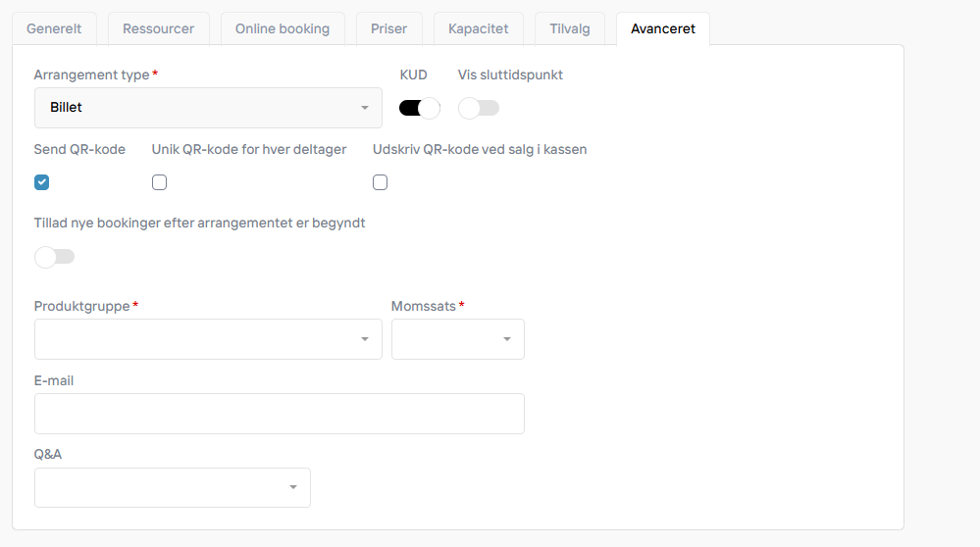Open the Arrangement type dropdown showing Billet
The image size is (980, 547).
click(208, 108)
